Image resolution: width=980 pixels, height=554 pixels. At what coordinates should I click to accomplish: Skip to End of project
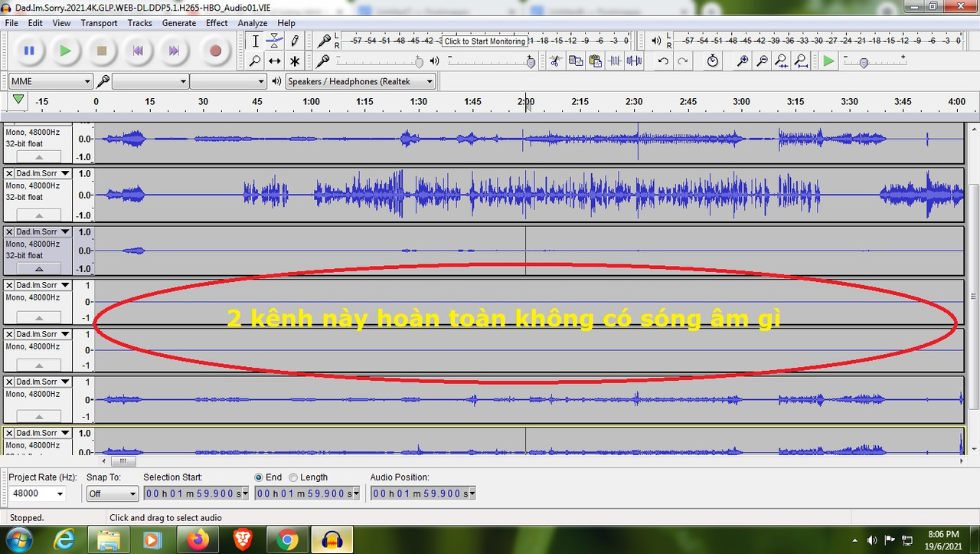click(174, 51)
